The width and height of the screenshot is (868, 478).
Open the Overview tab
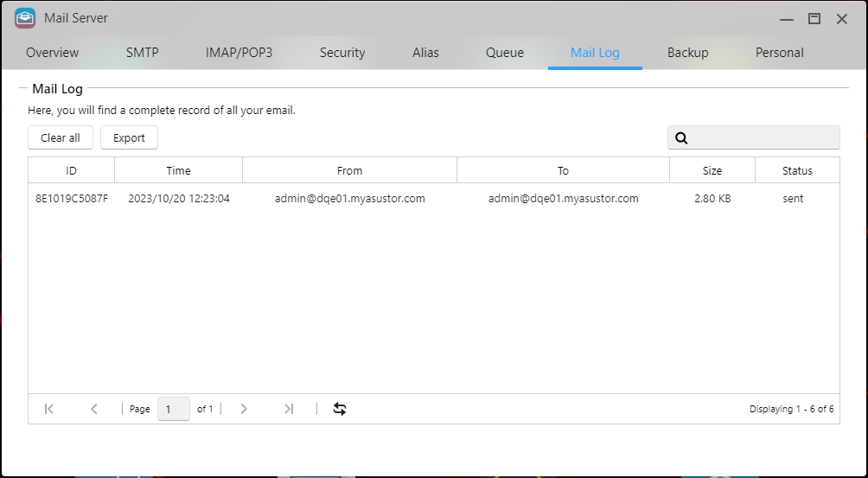pos(53,53)
